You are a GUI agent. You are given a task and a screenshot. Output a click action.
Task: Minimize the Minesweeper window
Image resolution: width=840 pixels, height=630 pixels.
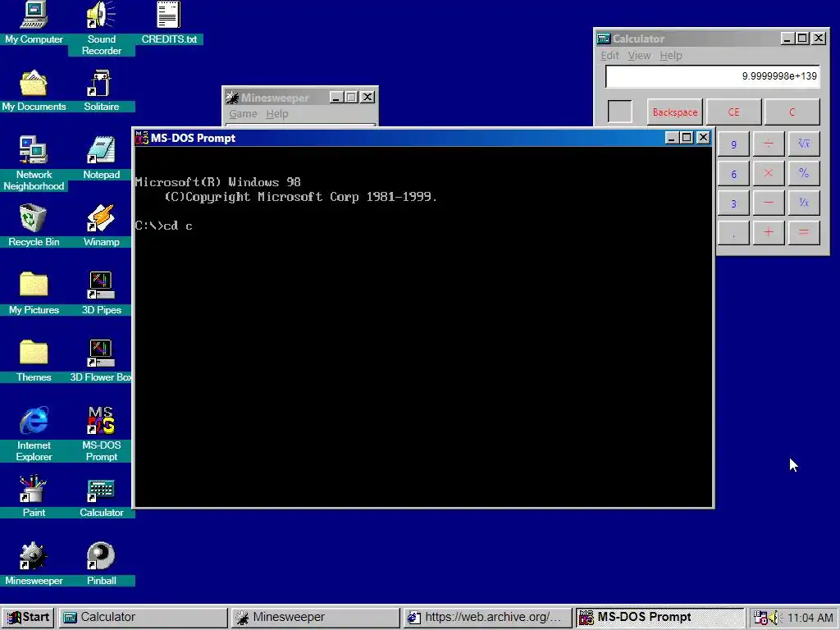(x=336, y=97)
